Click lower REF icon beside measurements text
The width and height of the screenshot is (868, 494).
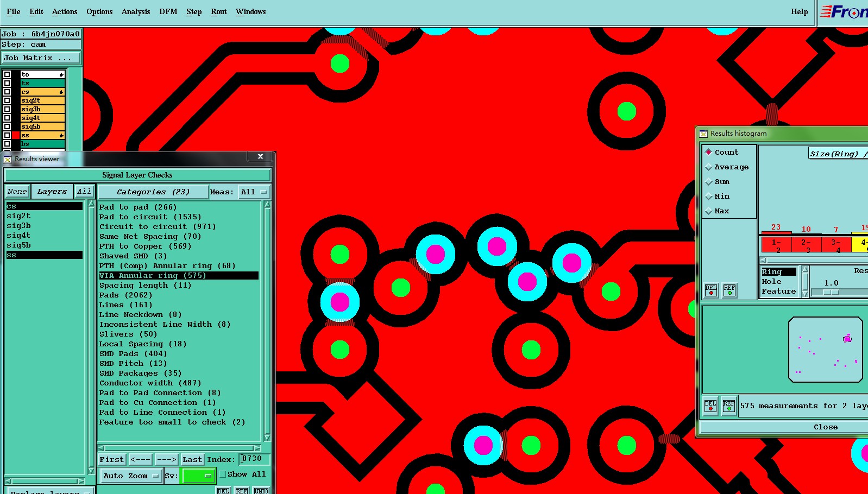729,406
